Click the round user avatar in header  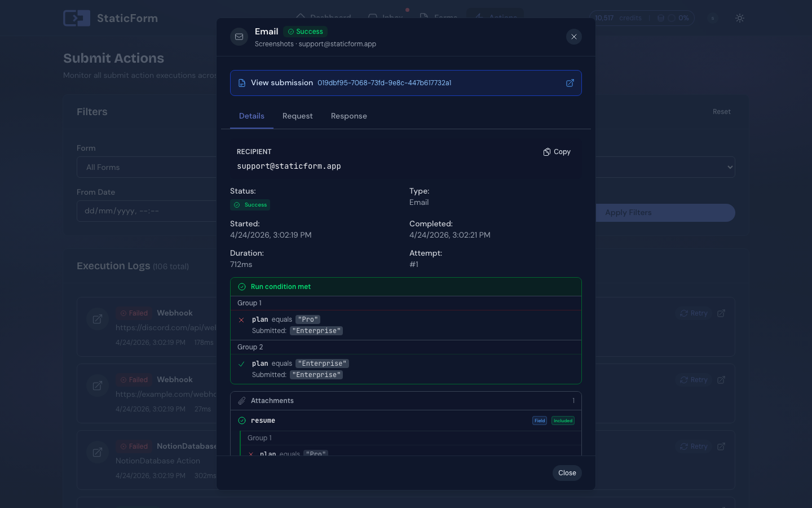(x=713, y=18)
